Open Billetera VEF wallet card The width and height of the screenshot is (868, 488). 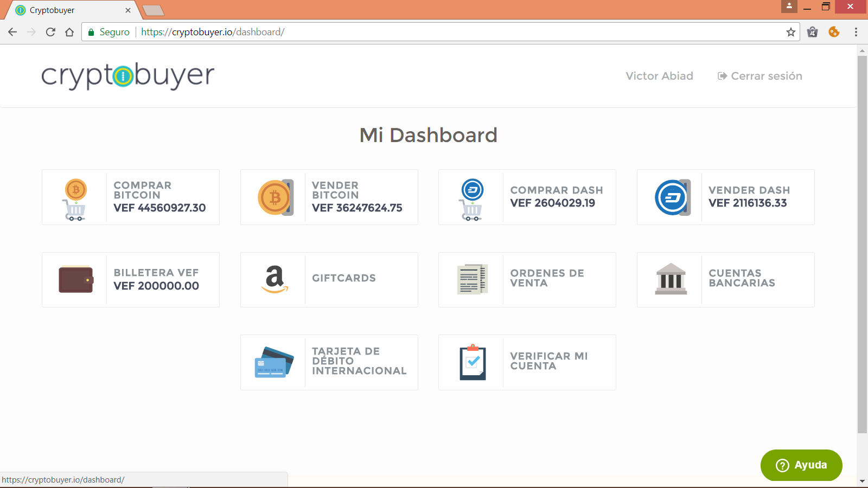(x=131, y=280)
